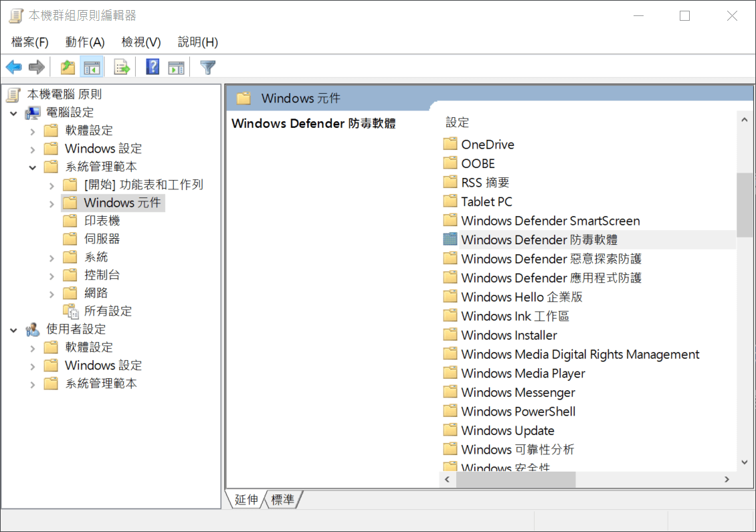Screen dimensions: 756x532
Task: Expand 軟體設定 under 電腦設定
Action: tap(32, 131)
